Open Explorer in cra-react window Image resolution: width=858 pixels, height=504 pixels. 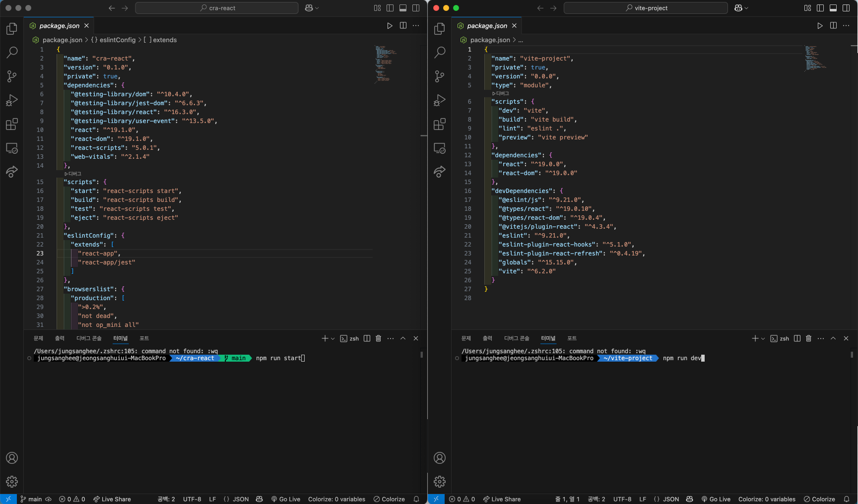[x=12, y=29]
